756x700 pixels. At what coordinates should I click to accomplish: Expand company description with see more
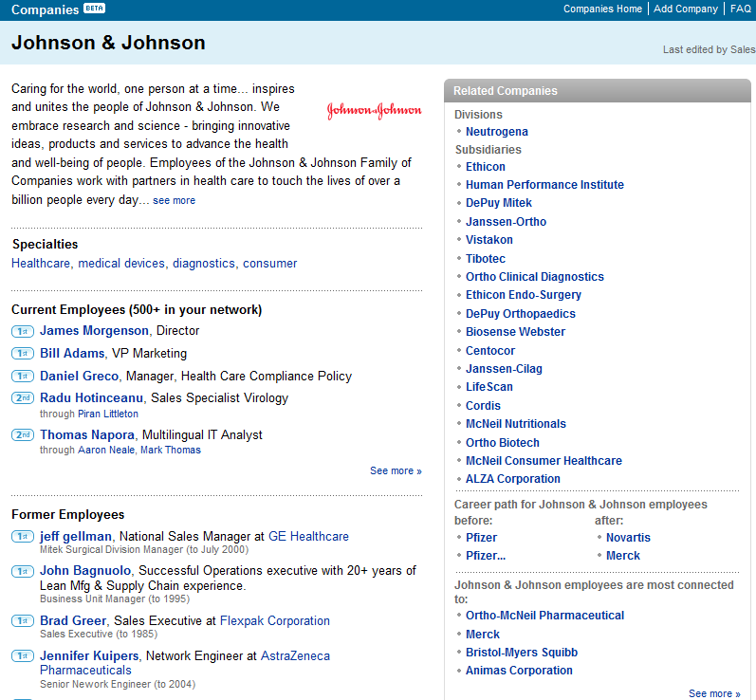pyautogui.click(x=174, y=200)
